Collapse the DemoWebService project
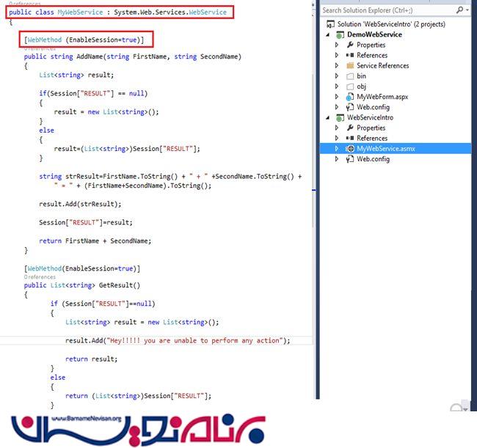 (328, 34)
